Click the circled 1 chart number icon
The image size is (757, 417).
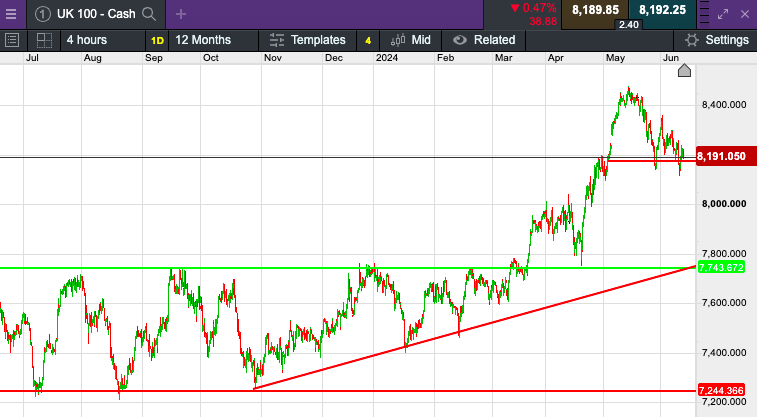click(42, 14)
